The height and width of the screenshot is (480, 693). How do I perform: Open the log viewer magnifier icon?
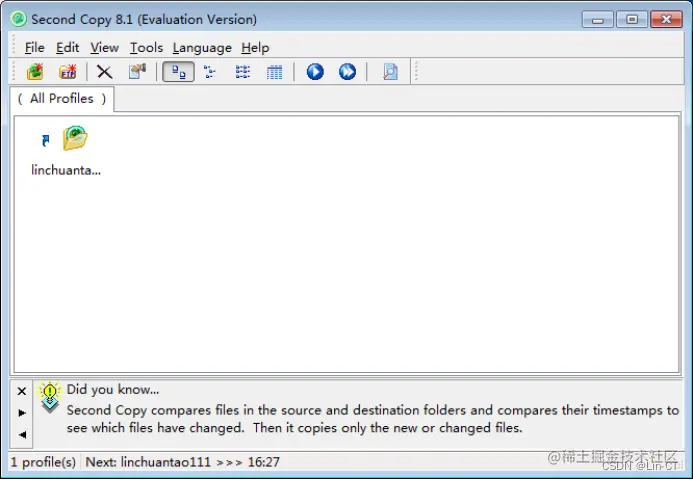pos(390,72)
